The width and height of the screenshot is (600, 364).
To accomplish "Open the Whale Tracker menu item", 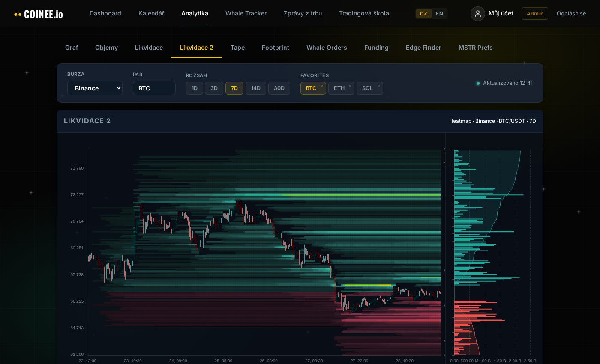I will coord(246,13).
